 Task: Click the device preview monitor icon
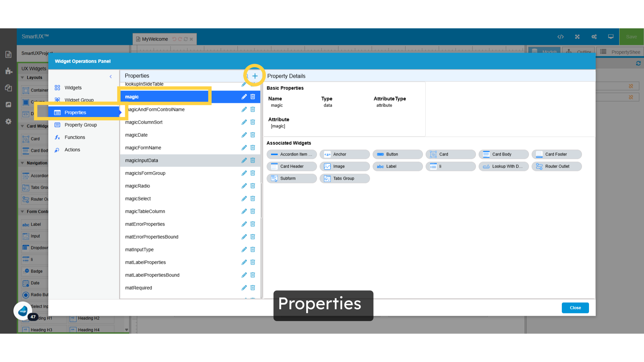[610, 37]
